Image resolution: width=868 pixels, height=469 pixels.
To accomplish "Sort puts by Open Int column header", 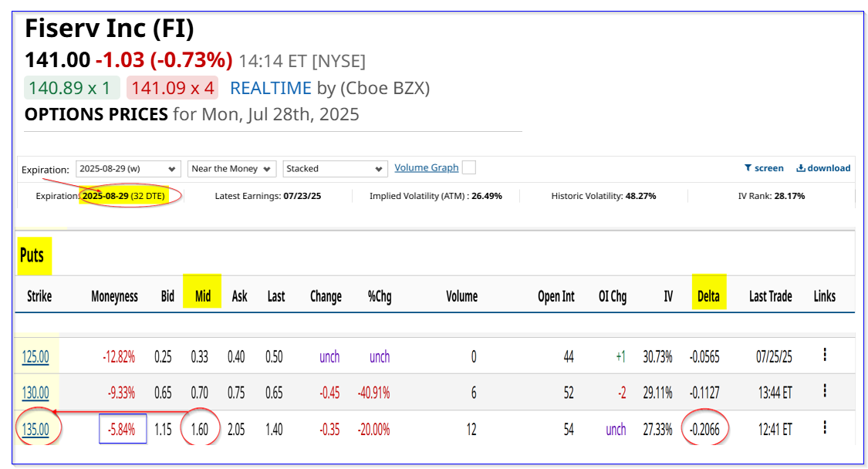I will click(556, 297).
